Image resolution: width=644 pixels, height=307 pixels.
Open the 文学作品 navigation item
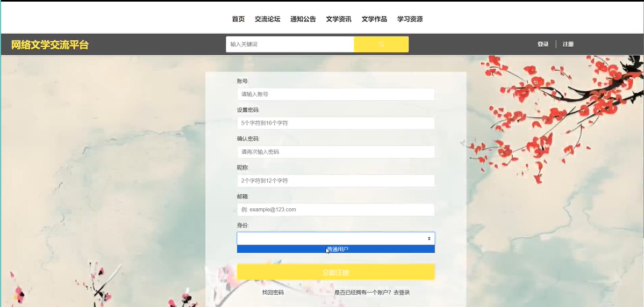click(x=374, y=19)
